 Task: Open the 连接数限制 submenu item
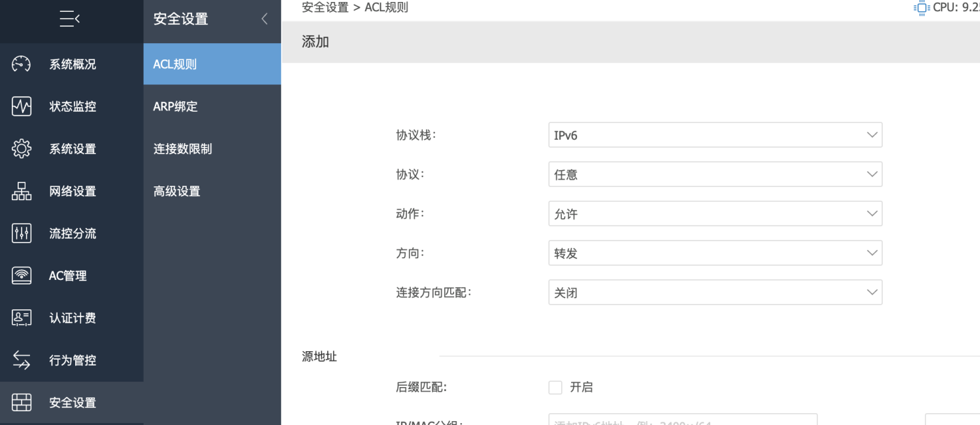pos(182,149)
